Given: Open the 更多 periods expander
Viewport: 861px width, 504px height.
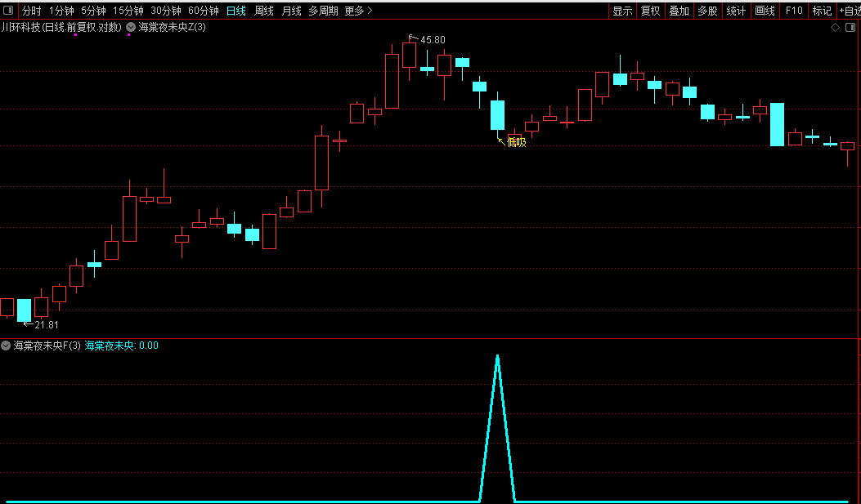Looking at the screenshot, I should pyautogui.click(x=359, y=11).
